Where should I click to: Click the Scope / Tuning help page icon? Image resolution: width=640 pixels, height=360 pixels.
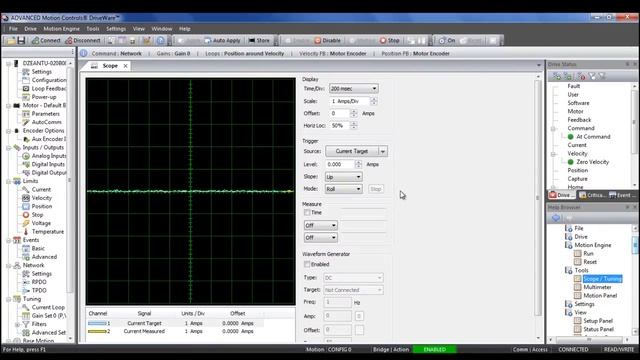click(577, 279)
